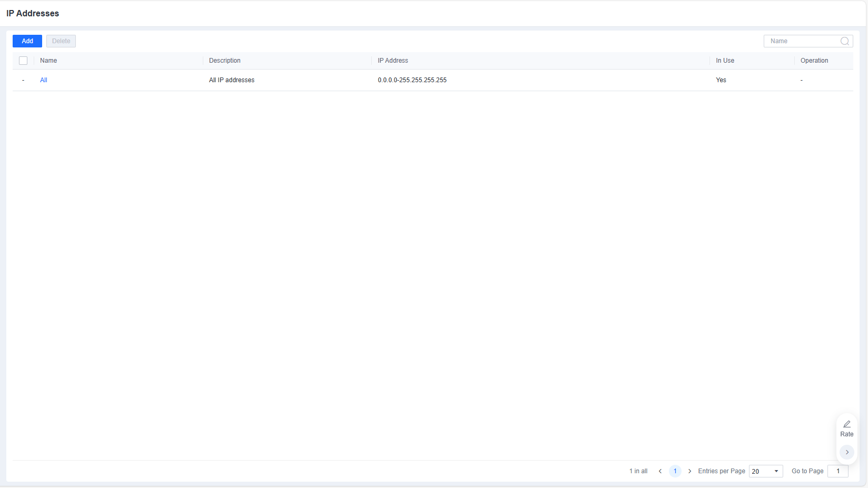Click the 'All IP addresses' description cell
The height and width of the screenshot is (488, 868).
232,80
